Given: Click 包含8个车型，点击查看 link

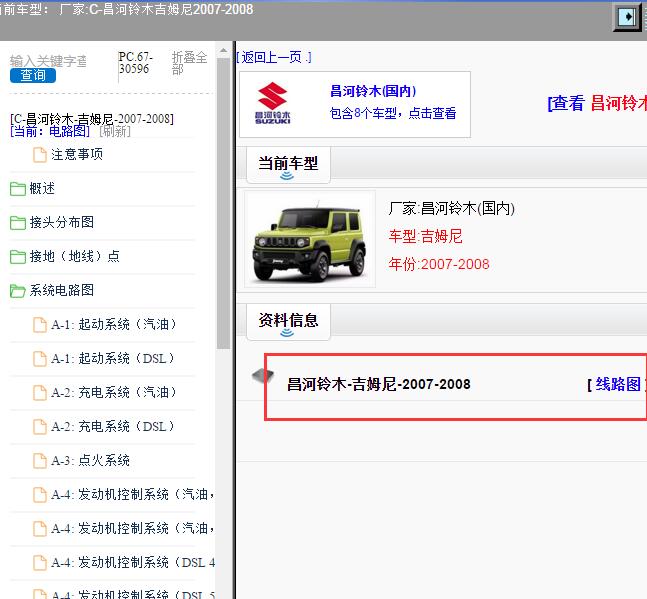Looking at the screenshot, I should pos(393,113).
